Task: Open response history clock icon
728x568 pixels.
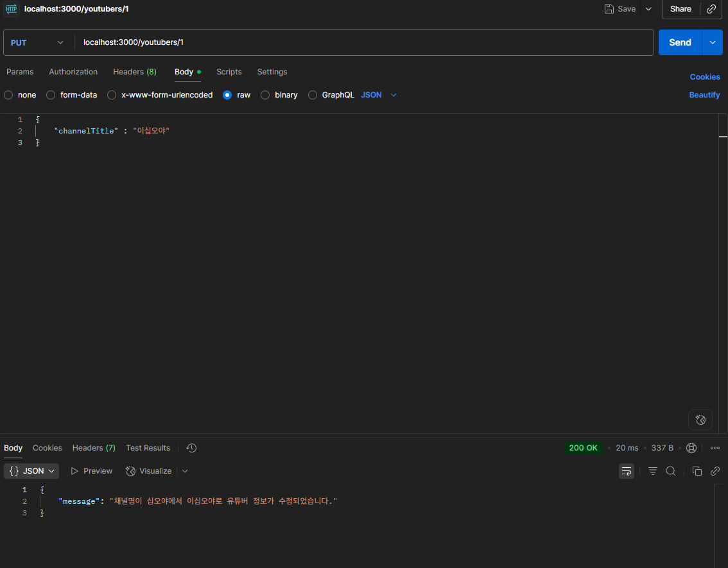Action: pyautogui.click(x=191, y=448)
